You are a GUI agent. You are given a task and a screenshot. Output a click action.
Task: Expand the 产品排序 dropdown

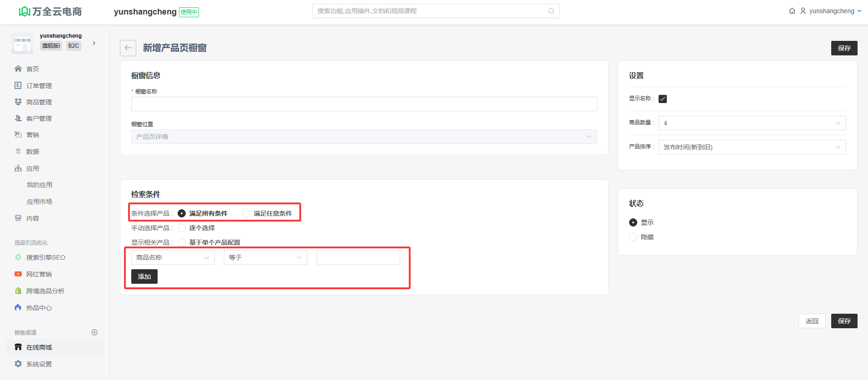click(x=752, y=147)
